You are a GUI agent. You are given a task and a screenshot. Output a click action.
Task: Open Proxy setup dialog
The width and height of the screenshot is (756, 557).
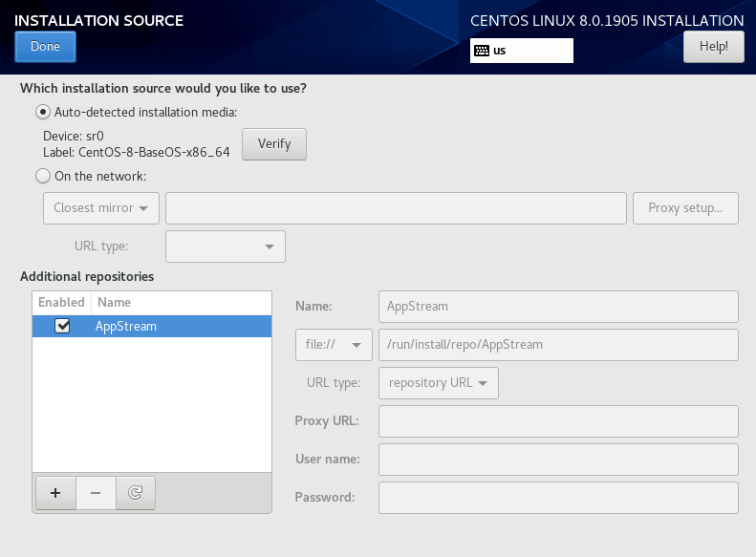pyautogui.click(x=685, y=208)
